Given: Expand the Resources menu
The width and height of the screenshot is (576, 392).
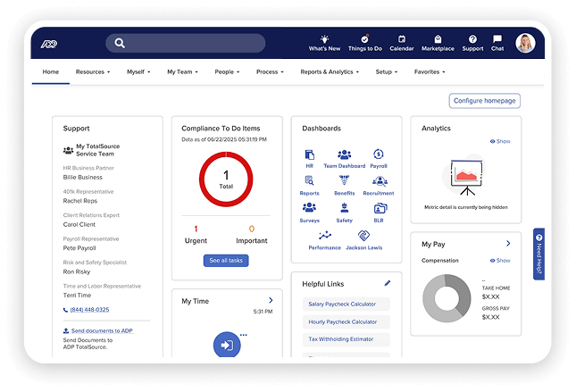Looking at the screenshot, I should (93, 72).
